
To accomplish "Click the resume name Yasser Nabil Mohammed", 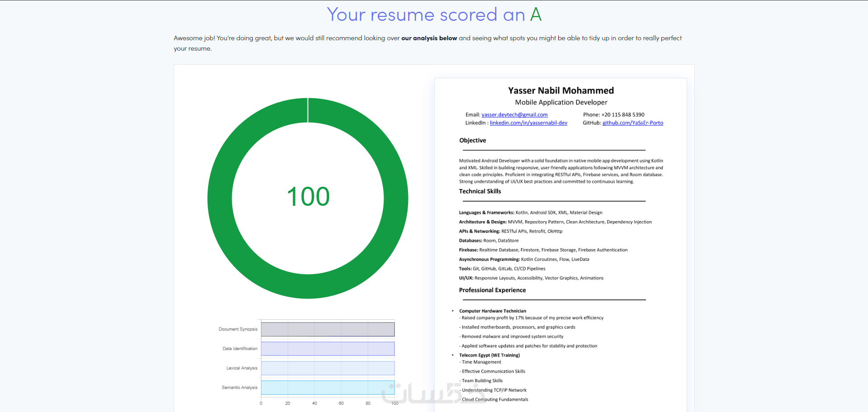I will tap(561, 90).
